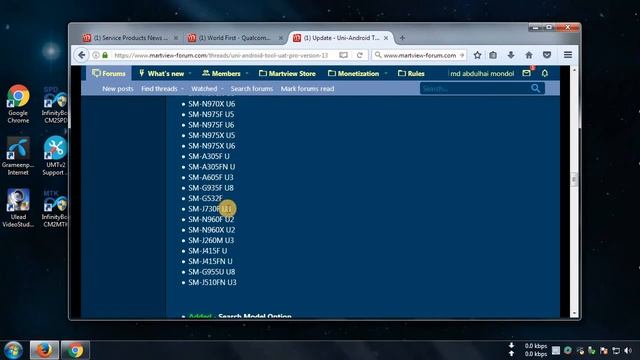Open reader view icon in address bar
Screen dimensions: 640x360
[x=343, y=55]
